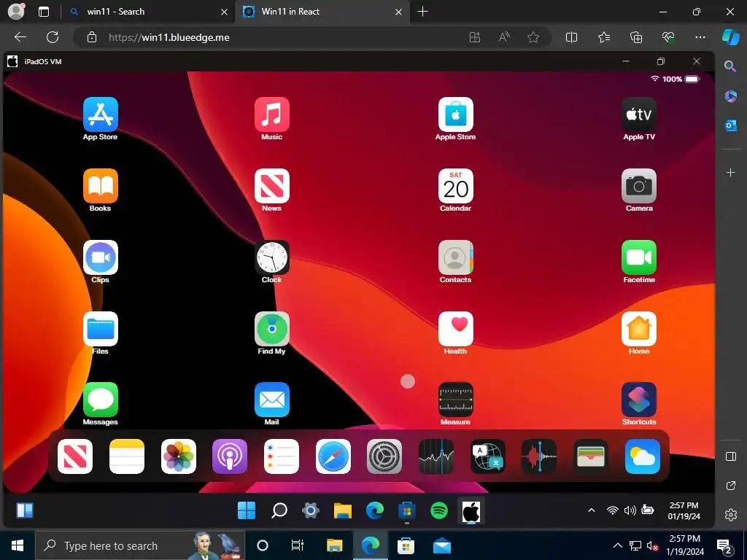Click the Type here to search box
The height and width of the screenshot is (560, 747).
(140, 545)
